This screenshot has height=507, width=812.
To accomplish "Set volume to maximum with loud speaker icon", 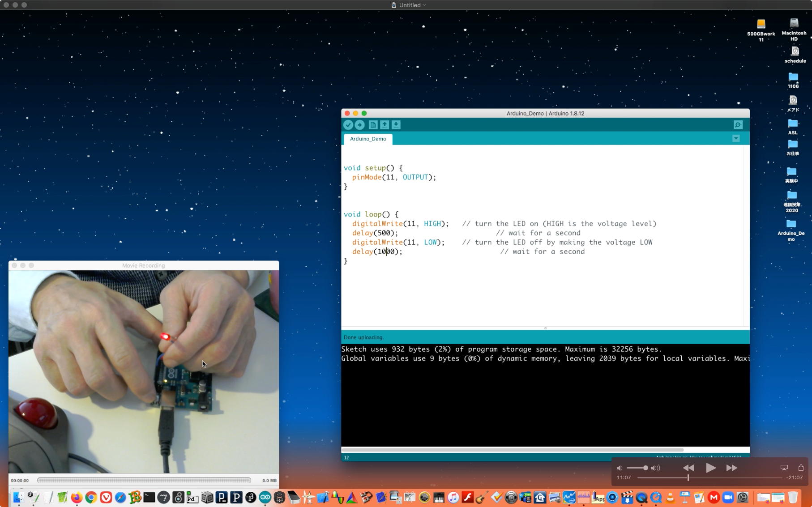I will tap(655, 468).
